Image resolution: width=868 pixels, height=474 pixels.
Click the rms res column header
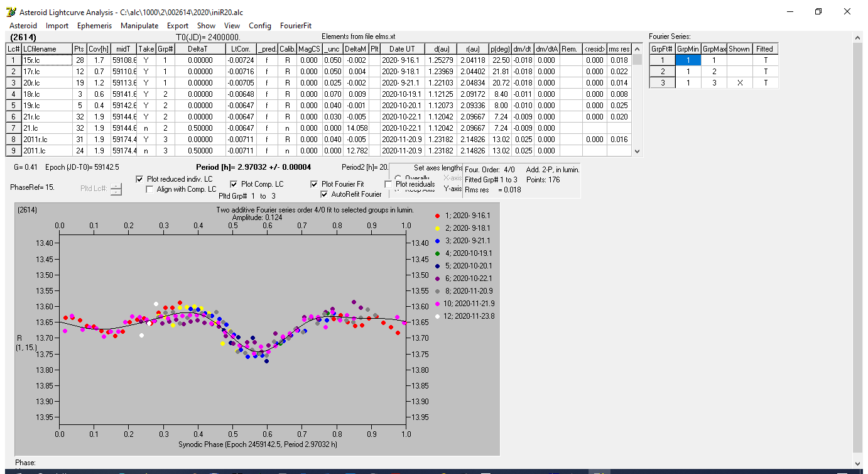click(x=619, y=49)
